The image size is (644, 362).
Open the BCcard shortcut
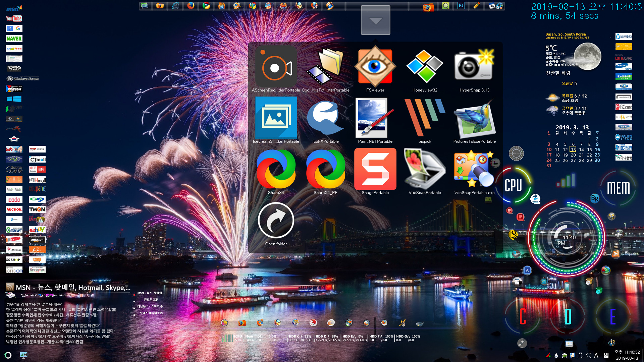tap(624, 107)
